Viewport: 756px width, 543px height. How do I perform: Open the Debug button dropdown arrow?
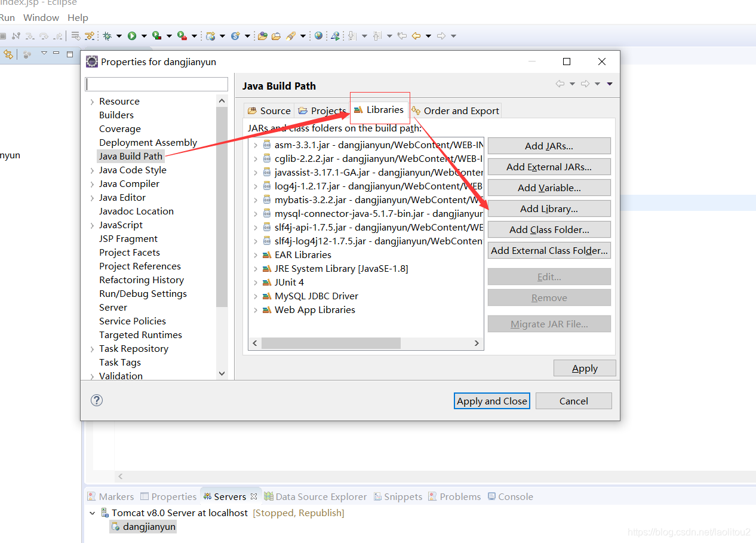coord(119,36)
